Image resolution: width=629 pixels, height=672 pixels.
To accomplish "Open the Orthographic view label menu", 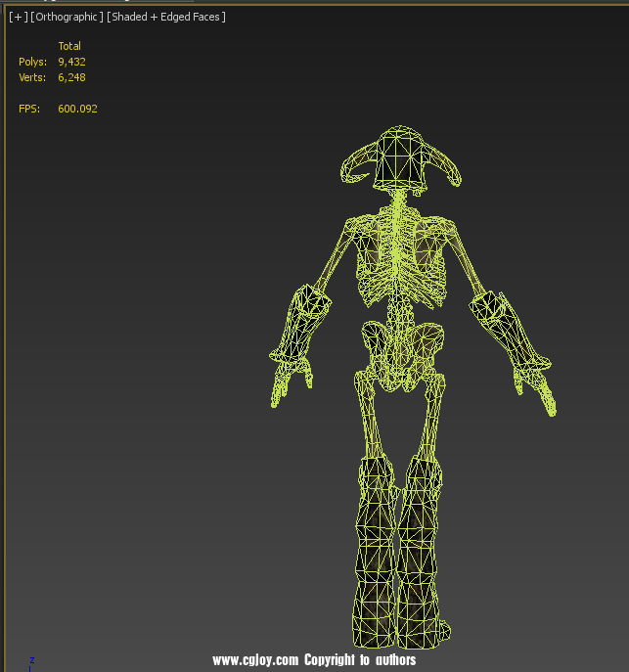I will pos(67,18).
